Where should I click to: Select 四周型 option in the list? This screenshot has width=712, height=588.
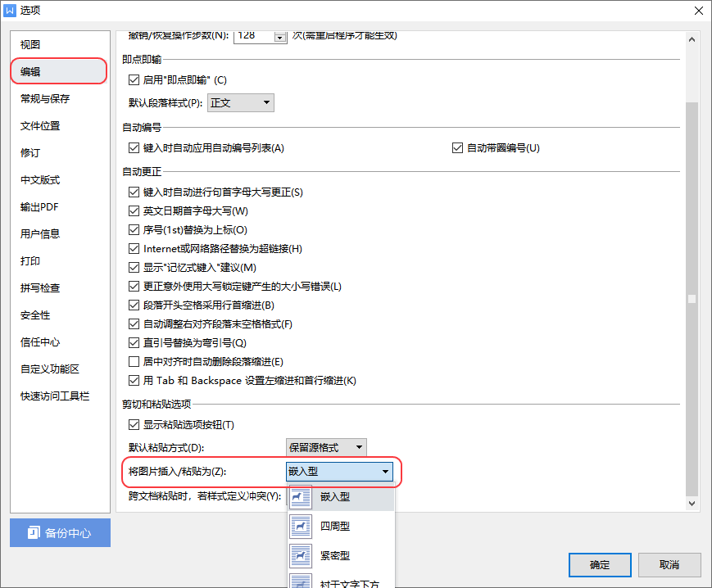point(341,527)
